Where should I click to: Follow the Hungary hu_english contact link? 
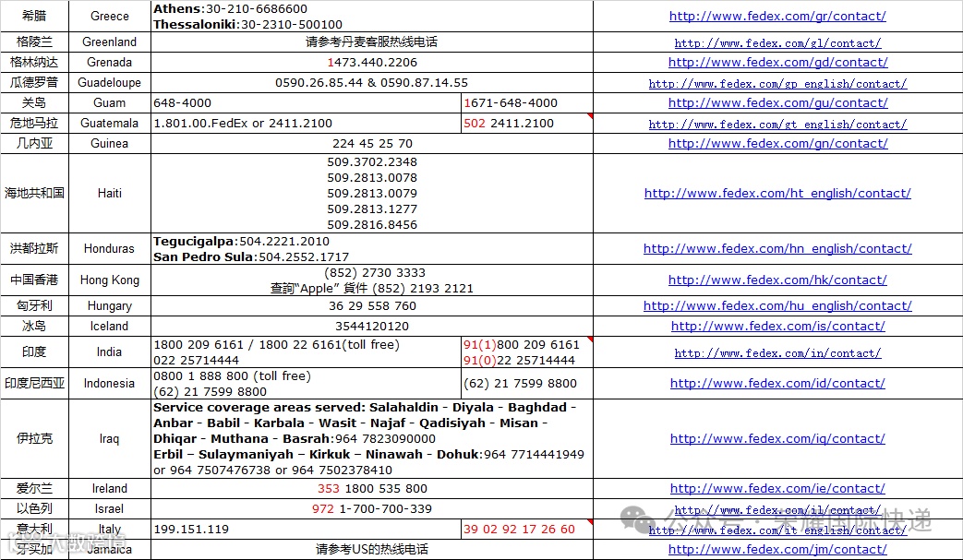[x=777, y=305]
